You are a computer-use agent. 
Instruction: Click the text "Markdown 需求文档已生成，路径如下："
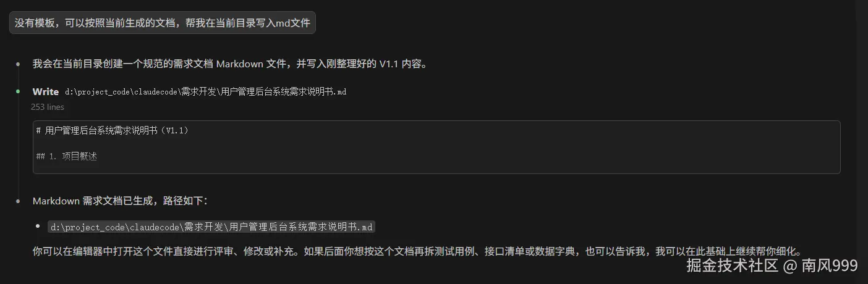[x=121, y=201]
